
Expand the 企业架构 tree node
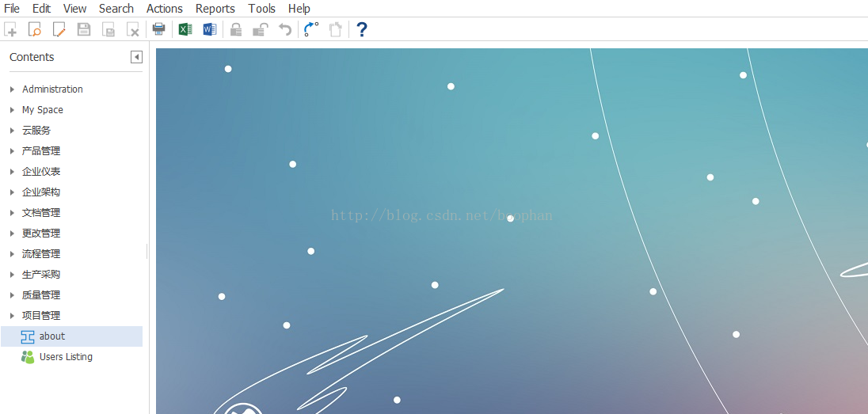pyautogui.click(x=12, y=192)
